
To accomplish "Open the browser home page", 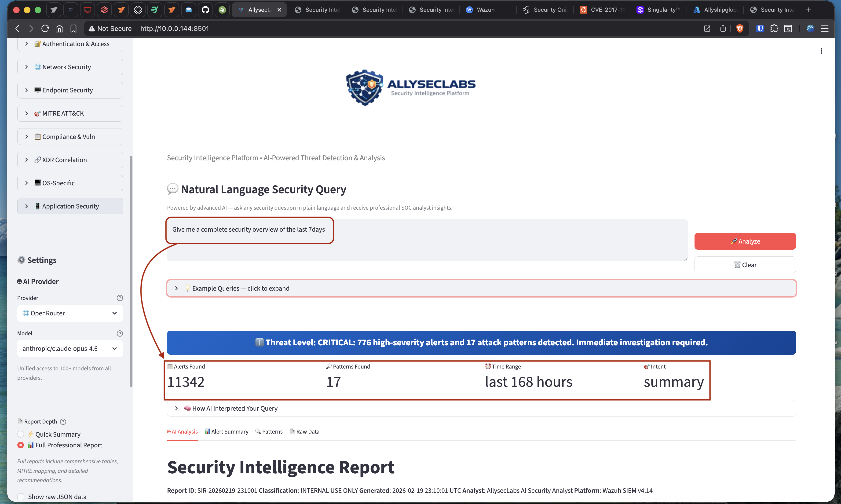I will (x=59, y=29).
